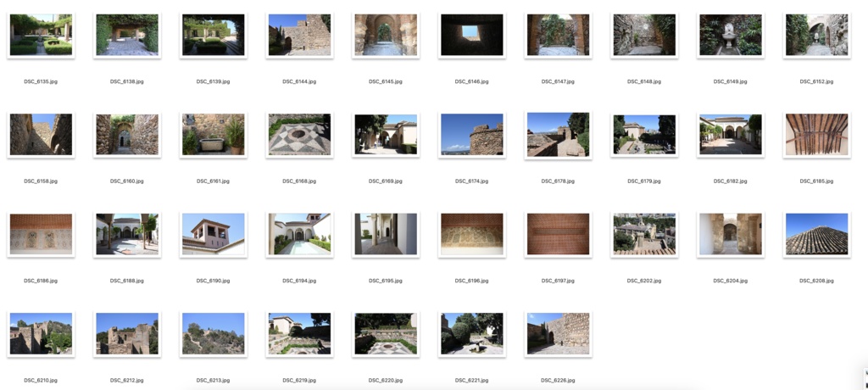Click the file name DSC_6208.jpg
The height and width of the screenshot is (390, 868).
(816, 281)
